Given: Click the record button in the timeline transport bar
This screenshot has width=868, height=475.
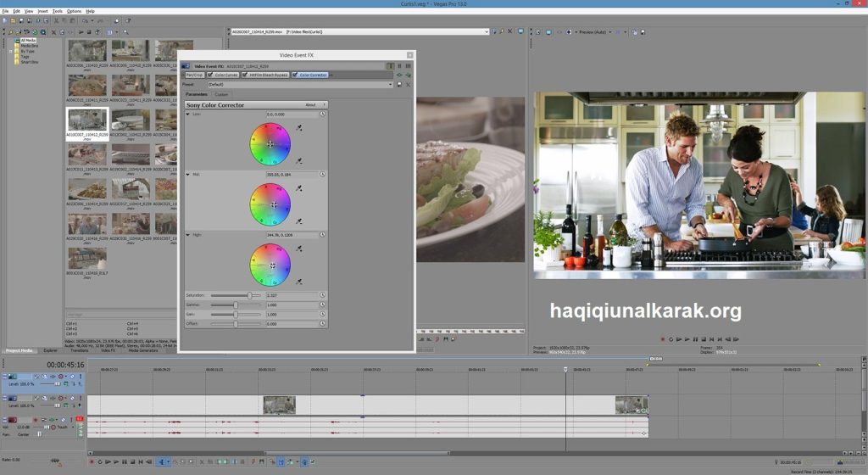Looking at the screenshot, I should pyautogui.click(x=92, y=461).
